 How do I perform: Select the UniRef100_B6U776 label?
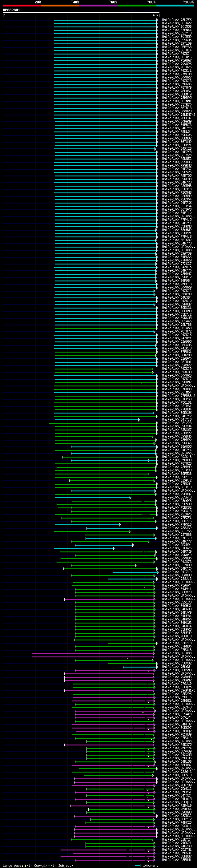pos(177,521)
